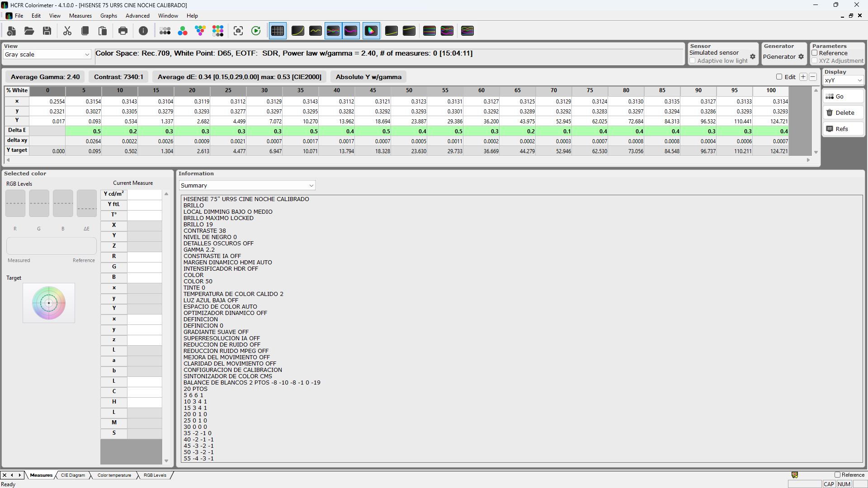Open saturation luminance graph icon
The image size is (868, 488).
tap(409, 31)
